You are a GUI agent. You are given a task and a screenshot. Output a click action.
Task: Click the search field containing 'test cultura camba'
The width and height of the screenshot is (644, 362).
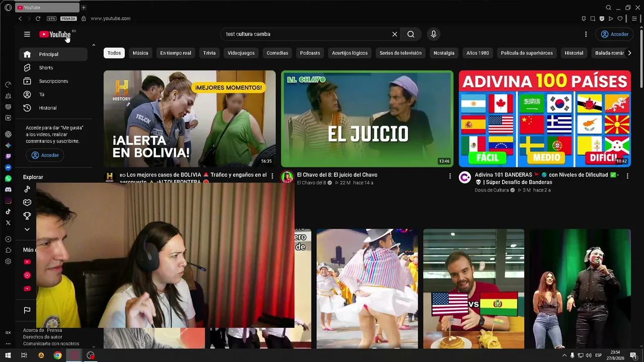[x=307, y=34]
